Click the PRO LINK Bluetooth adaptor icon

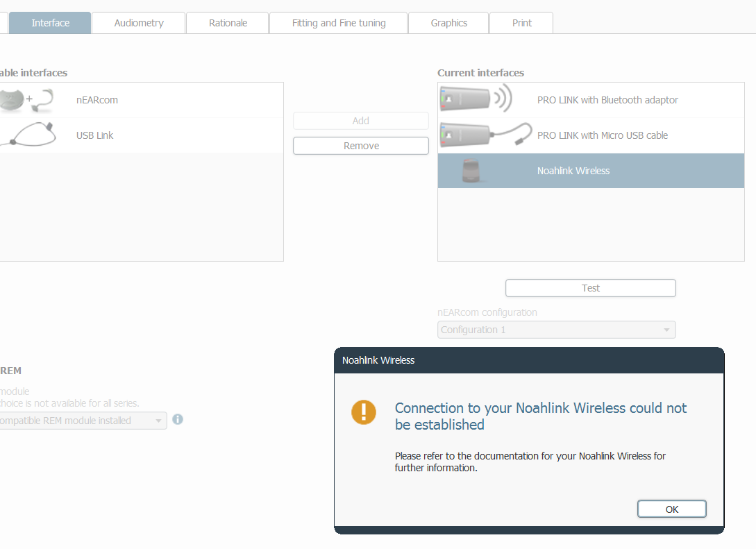476,99
